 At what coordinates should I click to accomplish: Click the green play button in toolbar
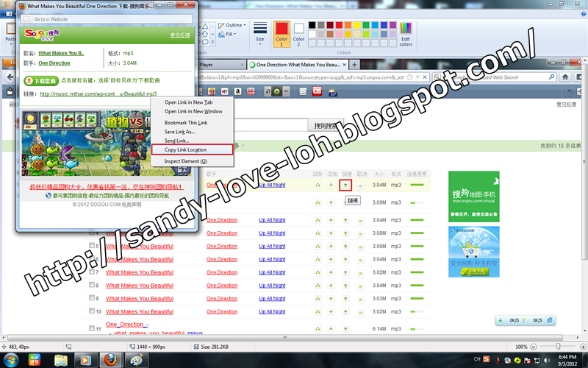coord(277,91)
